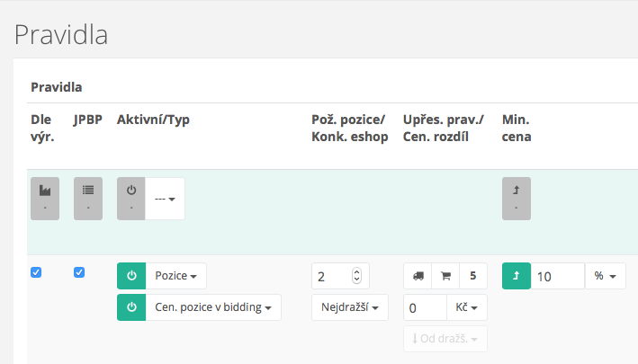Toggle power button beside Cen. pozice v bidding
Viewport: 638px width, 364px height.
coord(131,307)
